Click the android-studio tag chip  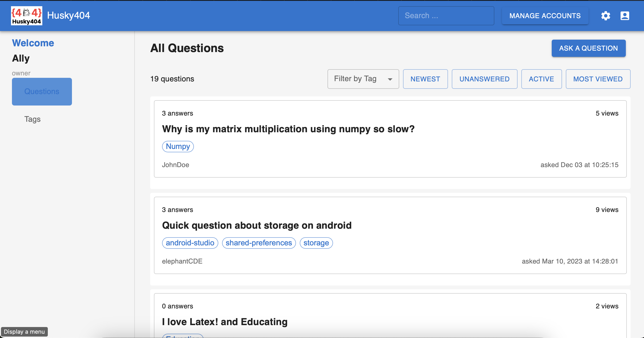click(x=190, y=243)
